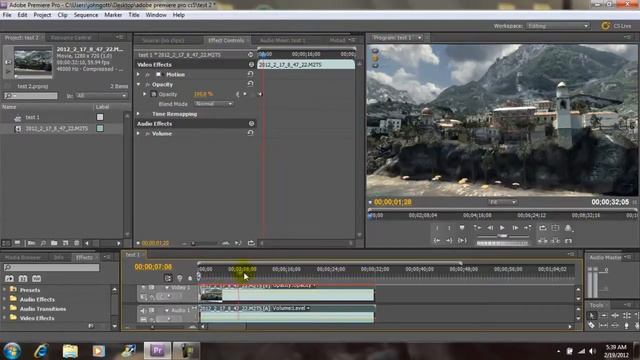The height and width of the screenshot is (360, 640).
Task: Step back one frame in Program monitor
Action: [x=490, y=228]
